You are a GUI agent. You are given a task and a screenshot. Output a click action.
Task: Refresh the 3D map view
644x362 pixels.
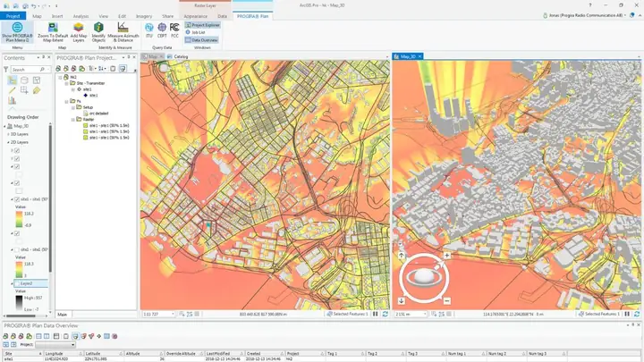point(637,314)
